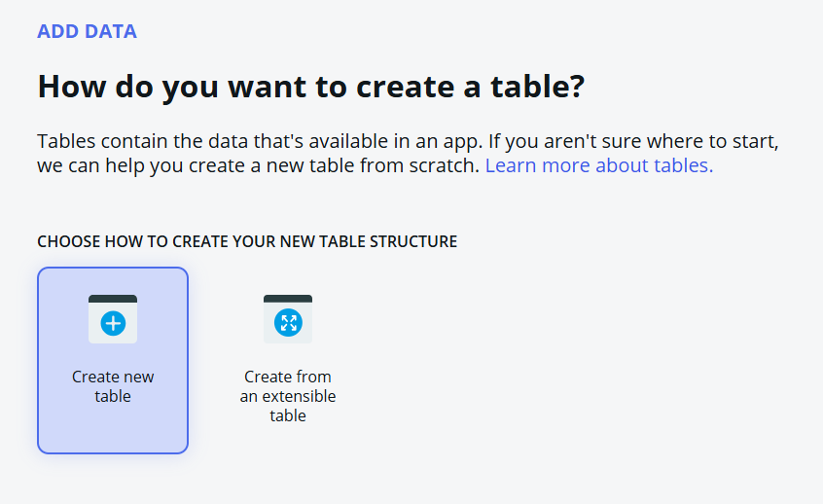Click the word 'DATA' in the purple heading
This screenshot has height=504, width=823.
[111, 31]
